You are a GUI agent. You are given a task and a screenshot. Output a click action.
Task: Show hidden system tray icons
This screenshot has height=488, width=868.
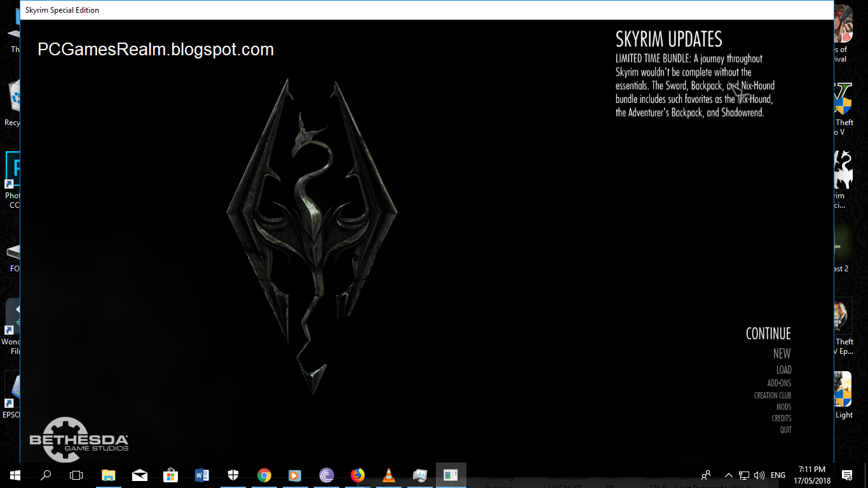click(x=728, y=475)
